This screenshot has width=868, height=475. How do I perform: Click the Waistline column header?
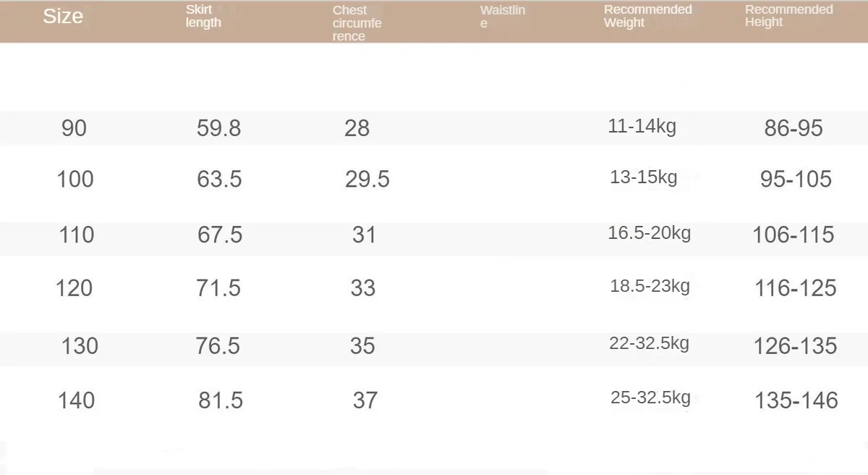click(502, 17)
